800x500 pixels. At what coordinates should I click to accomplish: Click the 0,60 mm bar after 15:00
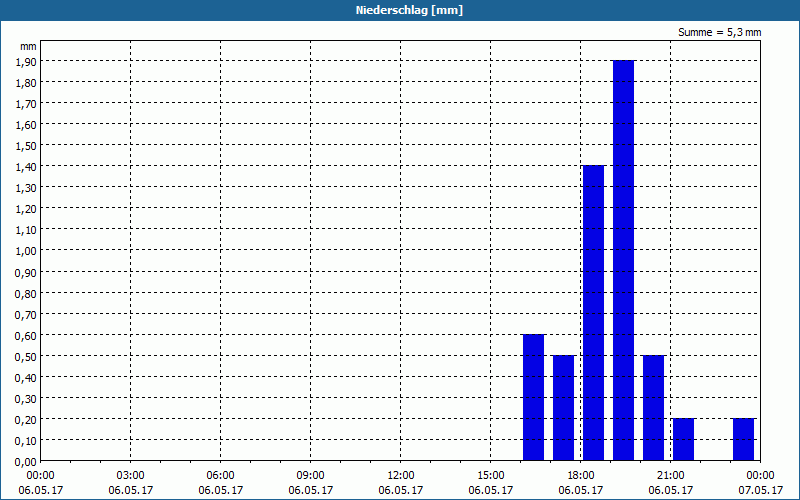tap(534, 397)
